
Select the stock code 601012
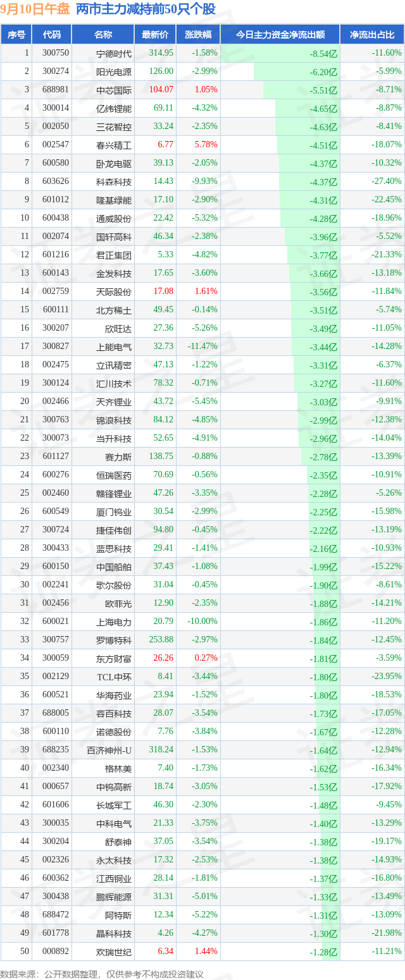pos(56,200)
